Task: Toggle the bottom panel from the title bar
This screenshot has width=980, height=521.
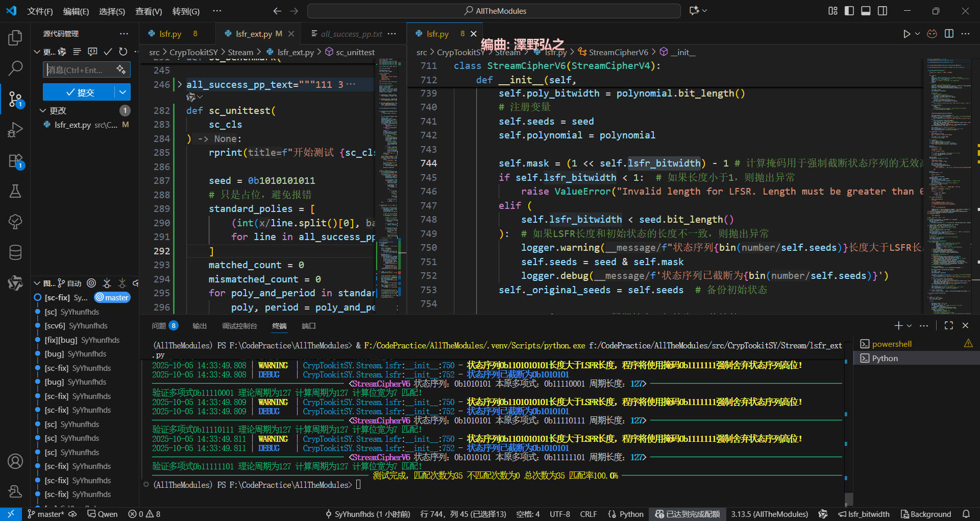Action: tap(866, 11)
